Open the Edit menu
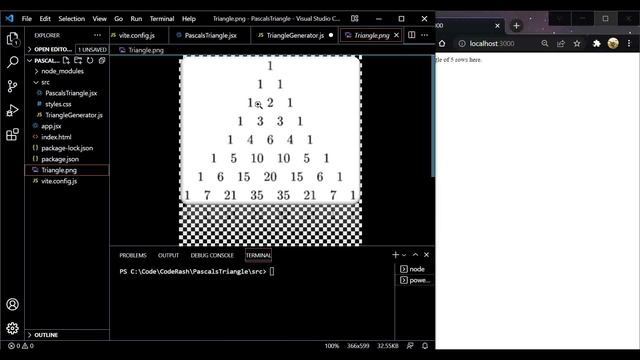 pos(45,18)
